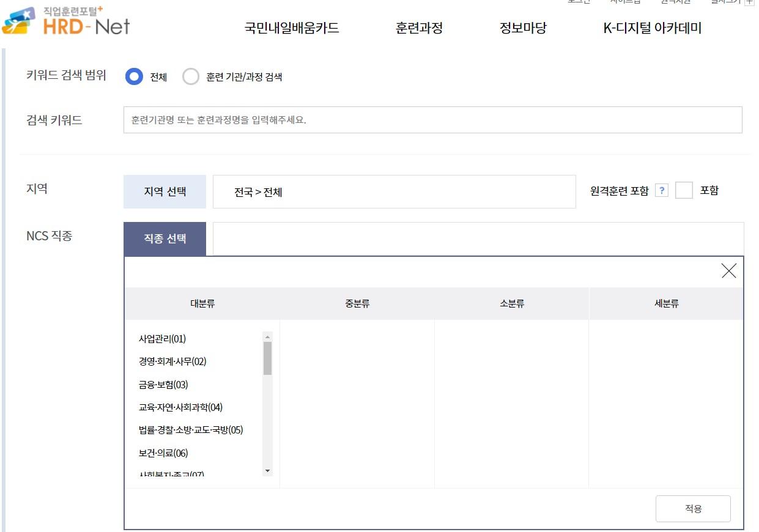Click the 지역 선택 button

[x=165, y=191]
